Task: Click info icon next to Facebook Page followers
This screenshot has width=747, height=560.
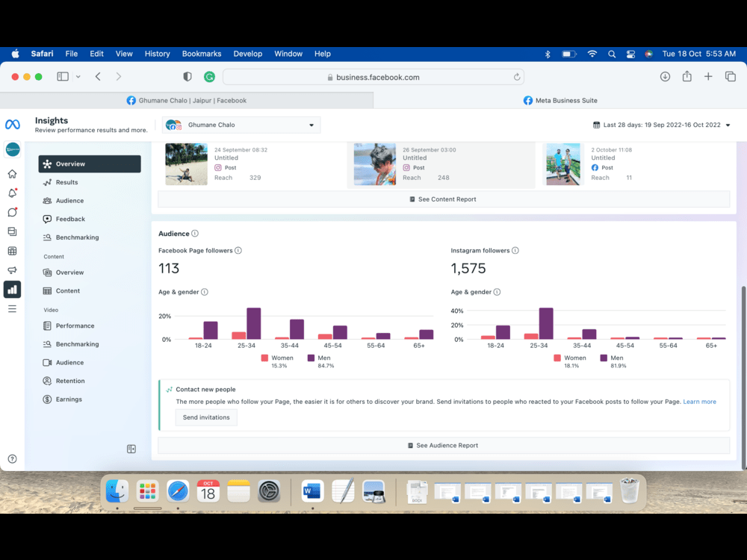Action: (x=238, y=250)
